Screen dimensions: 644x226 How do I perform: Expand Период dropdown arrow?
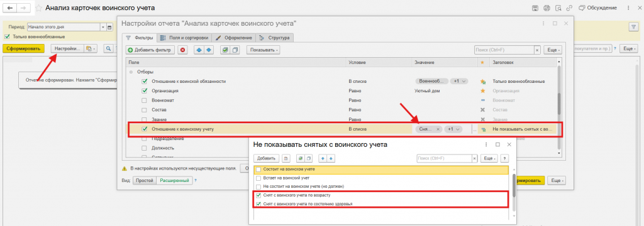click(x=103, y=27)
